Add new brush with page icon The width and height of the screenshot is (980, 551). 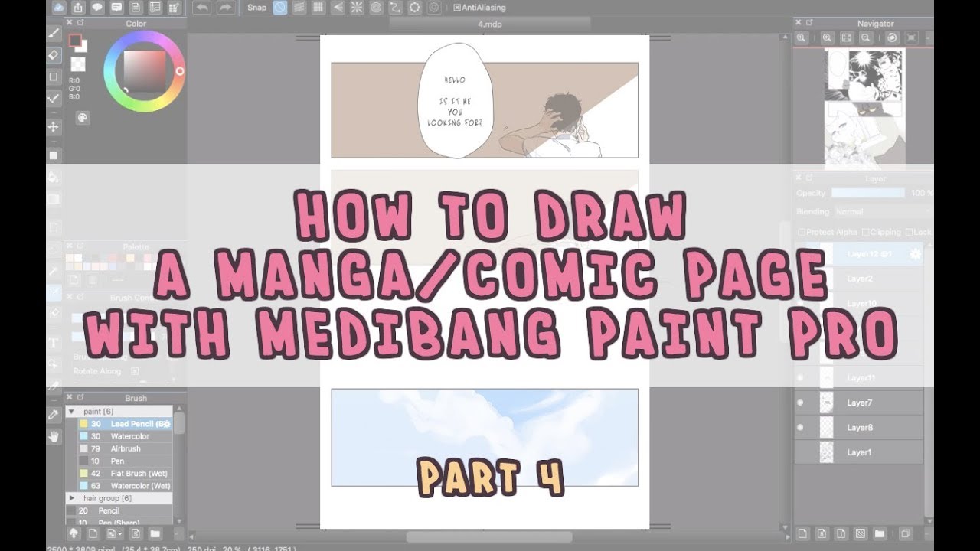coord(93,533)
